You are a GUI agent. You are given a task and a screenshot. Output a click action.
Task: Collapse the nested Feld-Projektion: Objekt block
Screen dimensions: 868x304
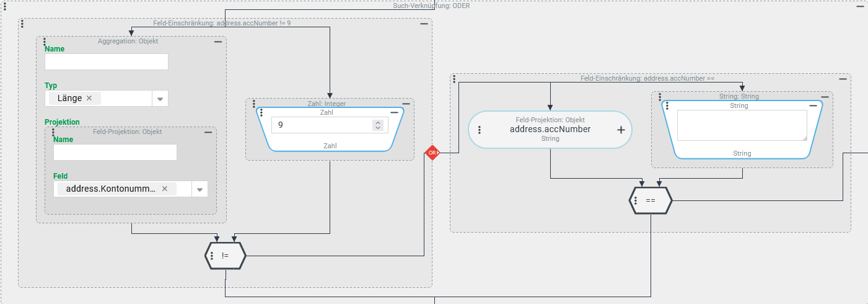(x=208, y=132)
